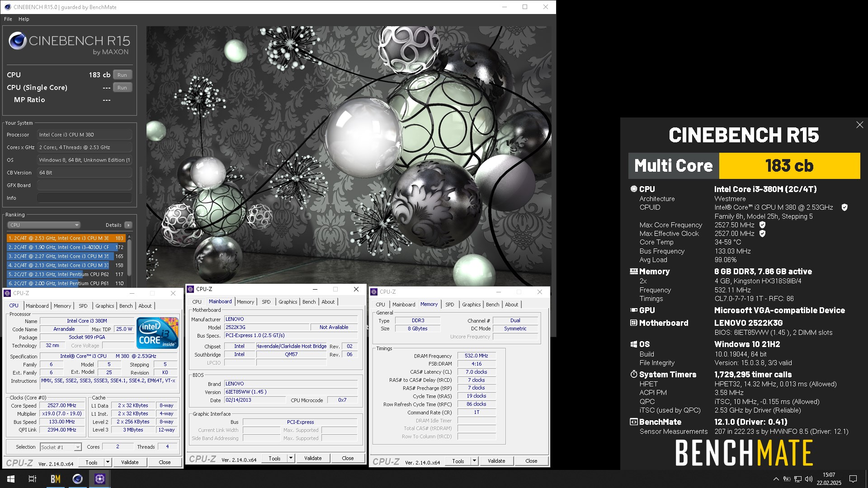
Task: Open BenchMate from the taskbar
Action: [55, 479]
